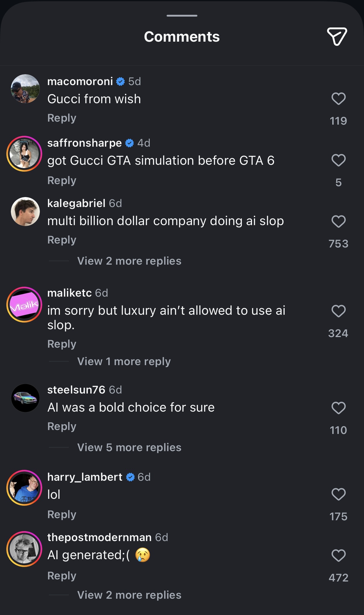Like maliketc's luxury comment
The height and width of the screenshot is (615, 364).
click(338, 311)
